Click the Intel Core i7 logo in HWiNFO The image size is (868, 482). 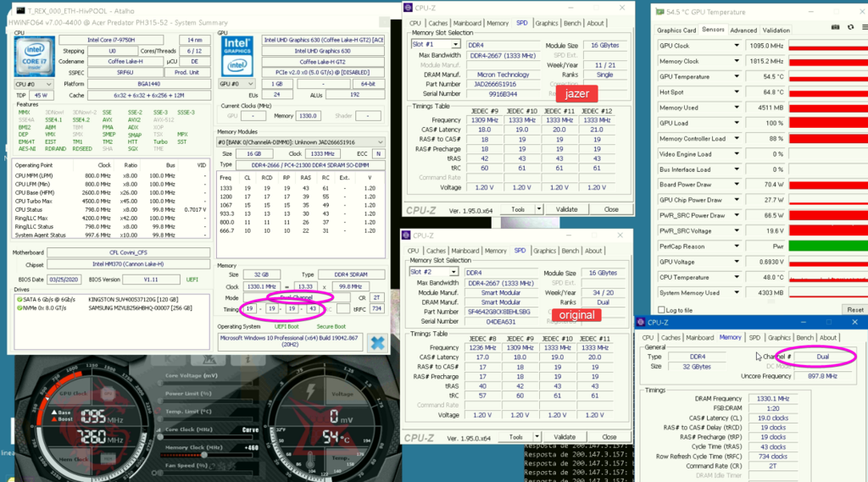34,57
